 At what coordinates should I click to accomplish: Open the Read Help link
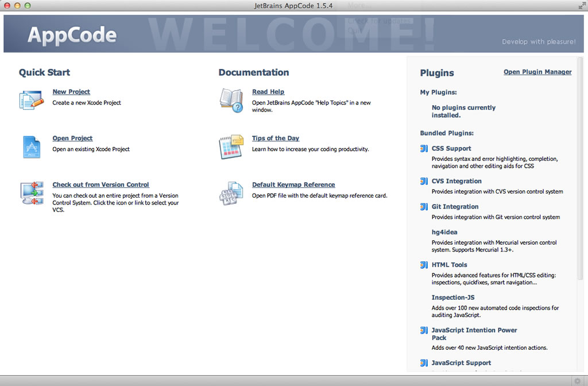coord(268,92)
